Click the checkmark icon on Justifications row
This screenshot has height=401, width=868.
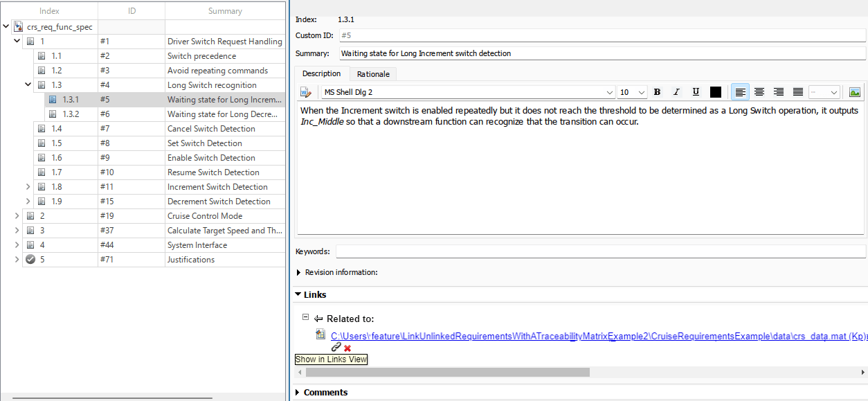[x=30, y=259]
